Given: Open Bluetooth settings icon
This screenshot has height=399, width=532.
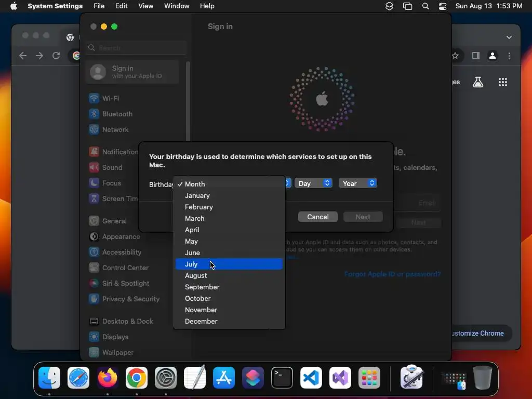Looking at the screenshot, I should 94,114.
